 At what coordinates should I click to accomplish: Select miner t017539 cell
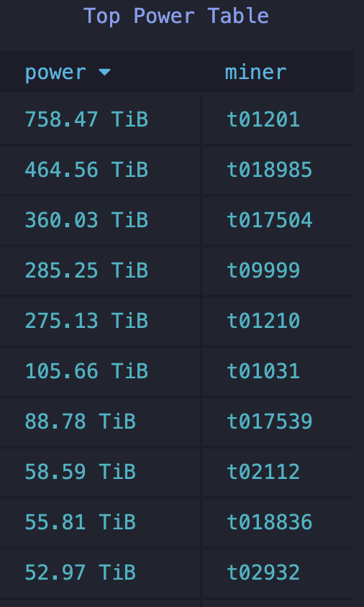(x=277, y=421)
